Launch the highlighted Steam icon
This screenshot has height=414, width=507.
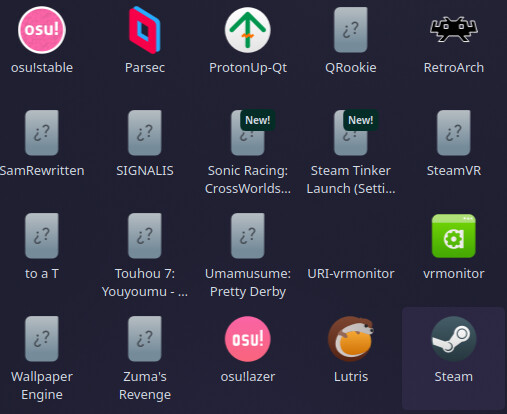click(454, 339)
